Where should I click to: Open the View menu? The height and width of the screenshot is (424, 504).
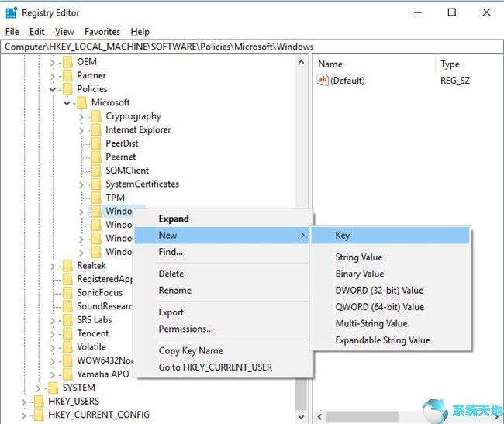64,32
